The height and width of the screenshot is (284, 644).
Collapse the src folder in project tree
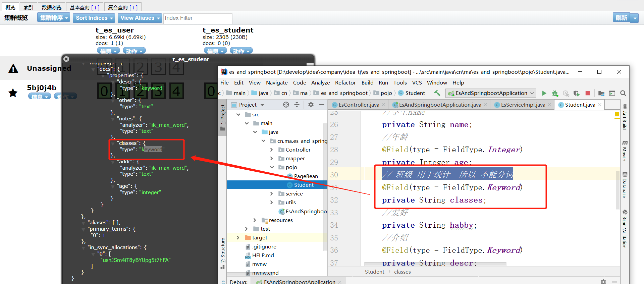click(238, 114)
